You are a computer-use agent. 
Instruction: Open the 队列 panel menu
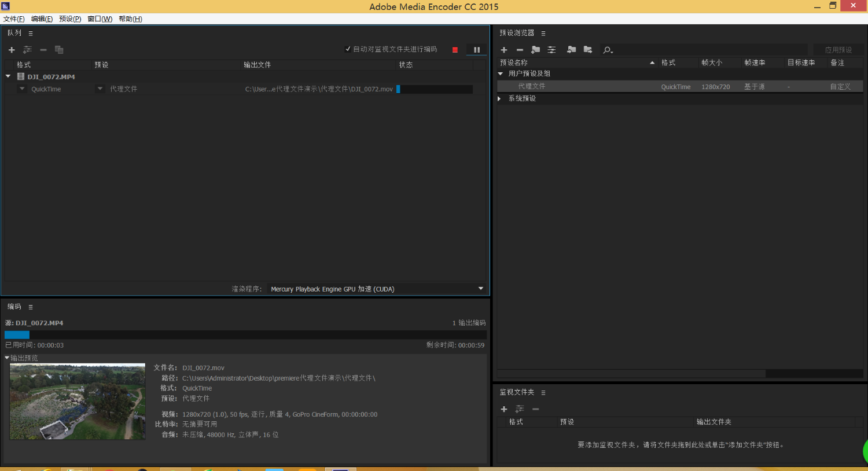(31, 34)
